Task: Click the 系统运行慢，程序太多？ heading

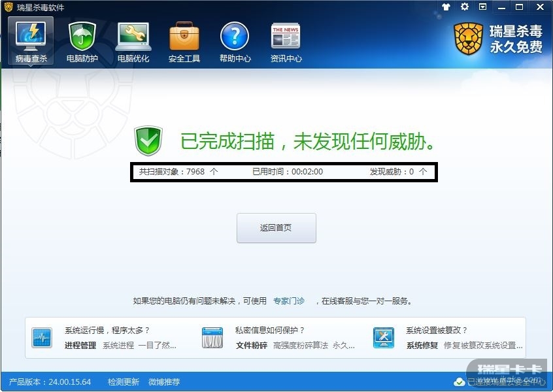Action: (107, 331)
